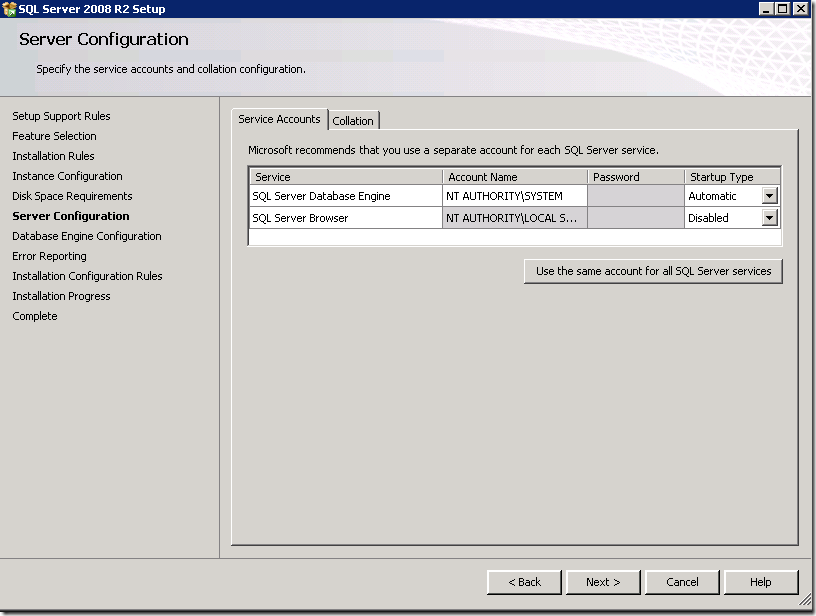Click Use the same account for all SQL Server services
The height and width of the screenshot is (616, 816).
pyautogui.click(x=653, y=271)
